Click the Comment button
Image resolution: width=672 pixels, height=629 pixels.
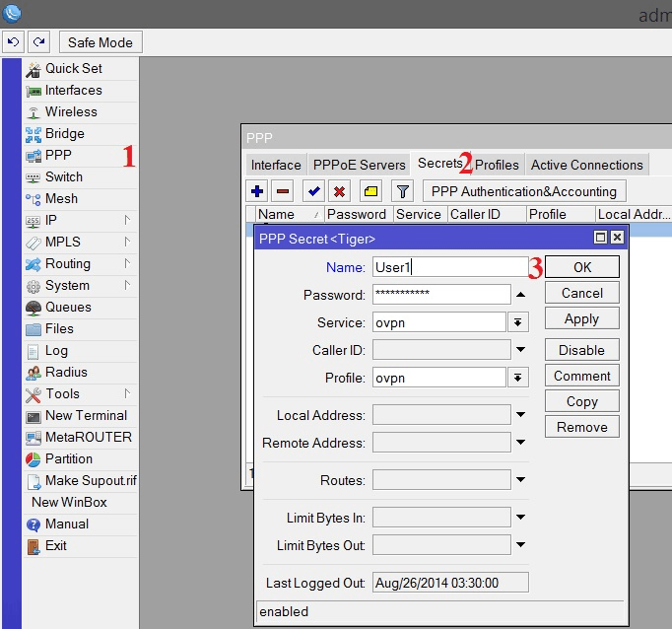[582, 376]
